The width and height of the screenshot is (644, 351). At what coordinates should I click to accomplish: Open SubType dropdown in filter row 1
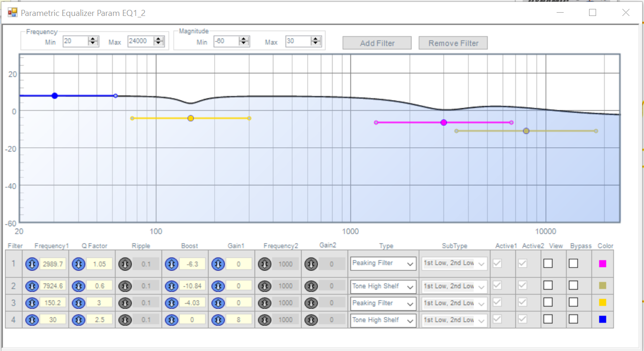coord(454,264)
